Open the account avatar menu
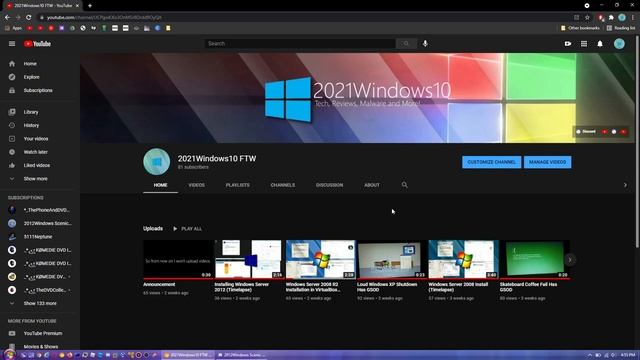Viewport: 640px width, 360px height. [x=619, y=44]
